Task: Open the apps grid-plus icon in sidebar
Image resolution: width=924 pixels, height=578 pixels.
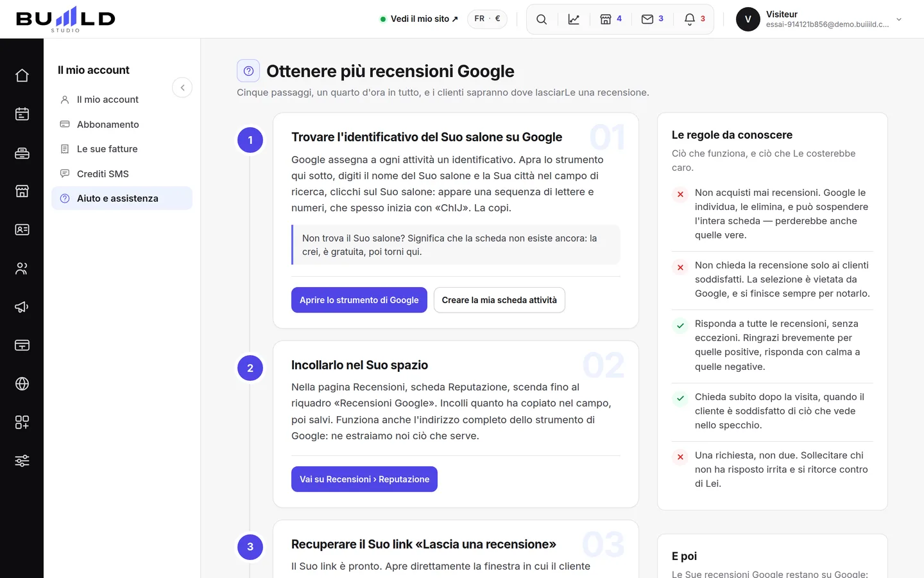Action: 22,423
